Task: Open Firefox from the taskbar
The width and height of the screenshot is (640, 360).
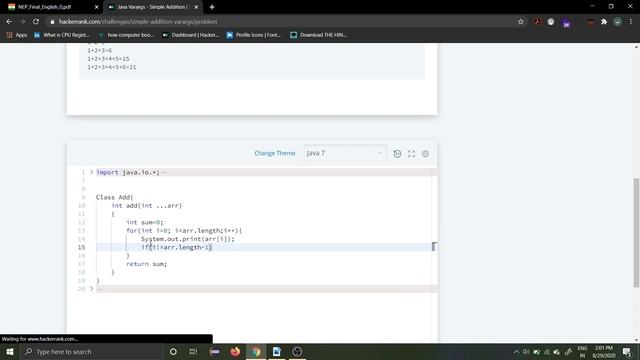Action: 235,351
